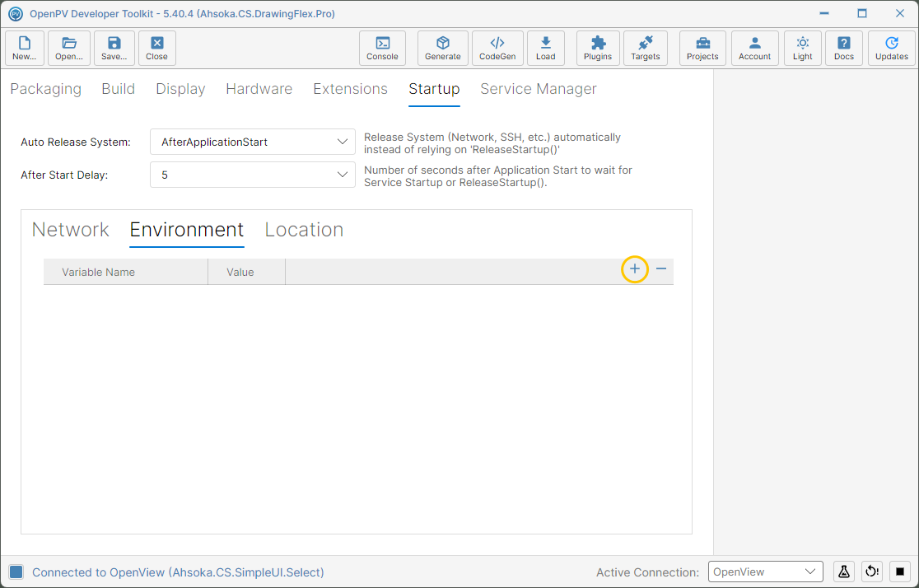The width and height of the screenshot is (919, 588).
Task: Click the Connected to OpenView status text
Action: coord(178,572)
